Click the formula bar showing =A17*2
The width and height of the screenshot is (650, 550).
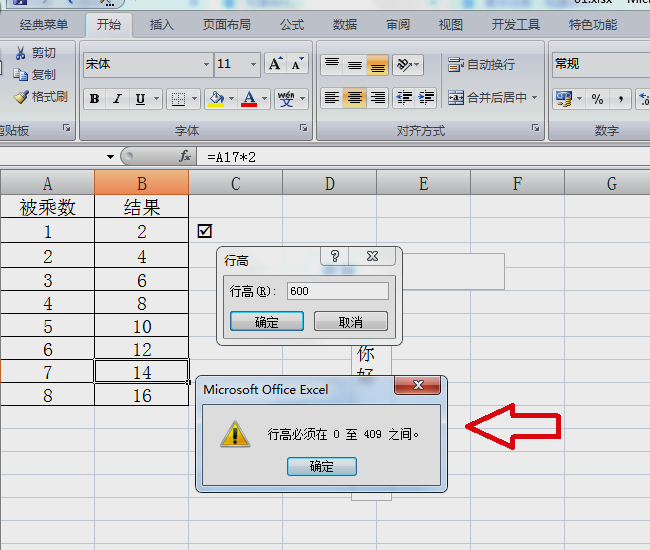point(423,157)
